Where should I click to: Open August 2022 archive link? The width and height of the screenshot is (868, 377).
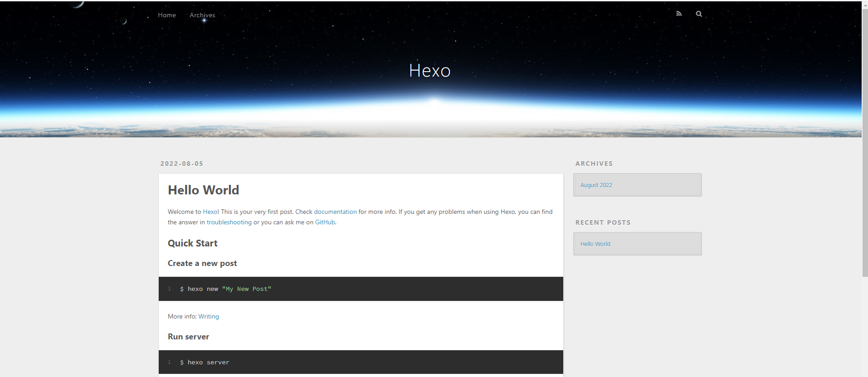(596, 185)
